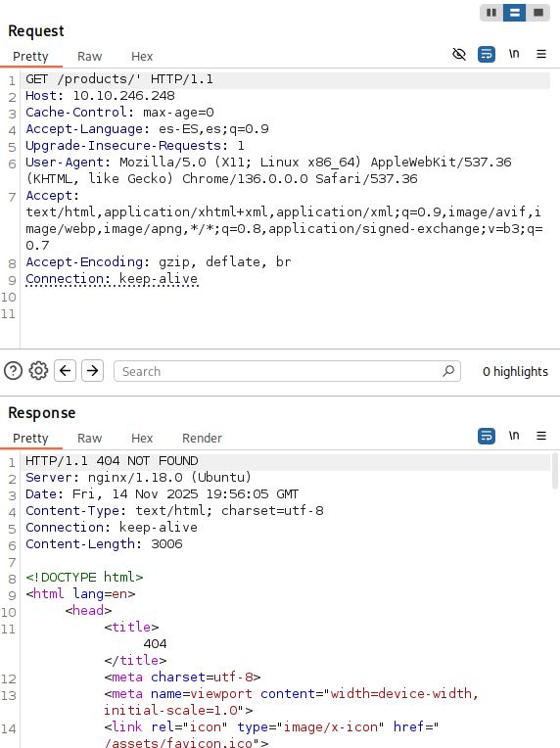
Task: Toggle non-printable characters in Request panel
Action: click(x=514, y=54)
